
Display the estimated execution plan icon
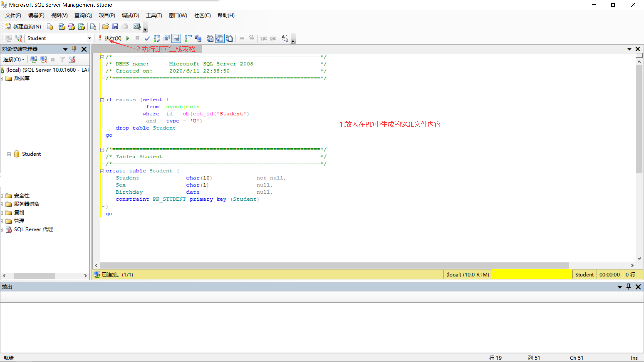coord(157,38)
